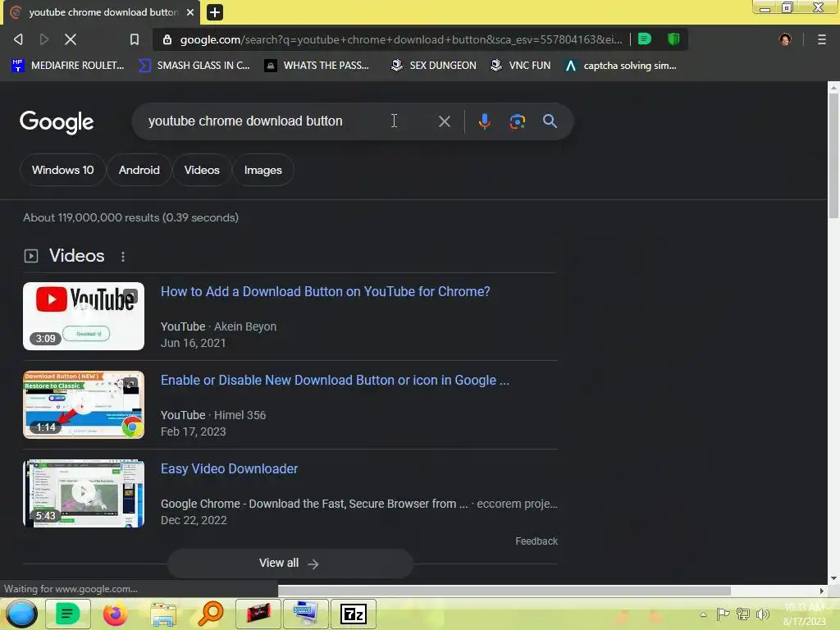Viewport: 840px width, 630px height.
Task: Show hidden system tray icons
Action: [x=703, y=614]
